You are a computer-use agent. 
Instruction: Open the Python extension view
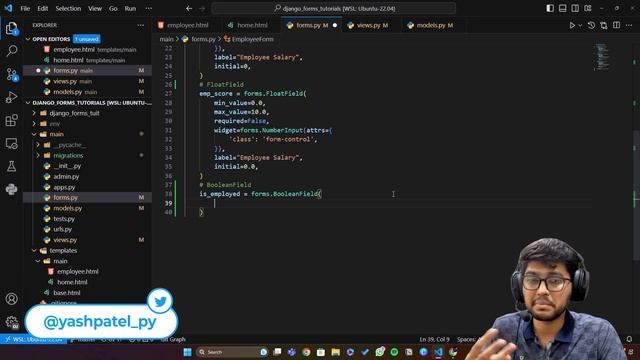11,189
